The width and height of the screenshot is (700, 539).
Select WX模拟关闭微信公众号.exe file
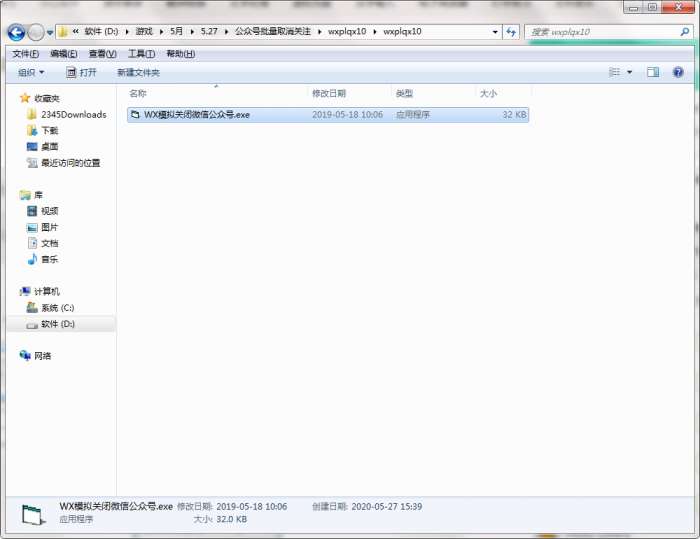pos(328,115)
